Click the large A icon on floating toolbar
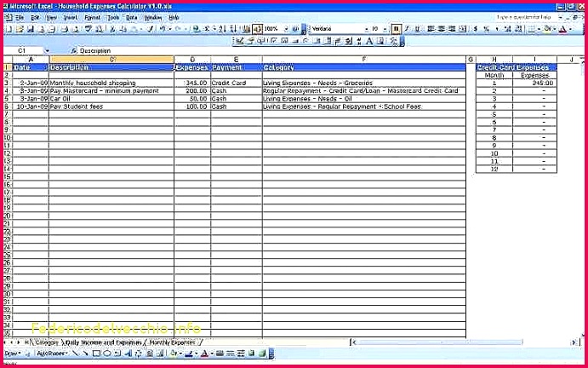This screenshot has width=588, height=368. point(369,41)
